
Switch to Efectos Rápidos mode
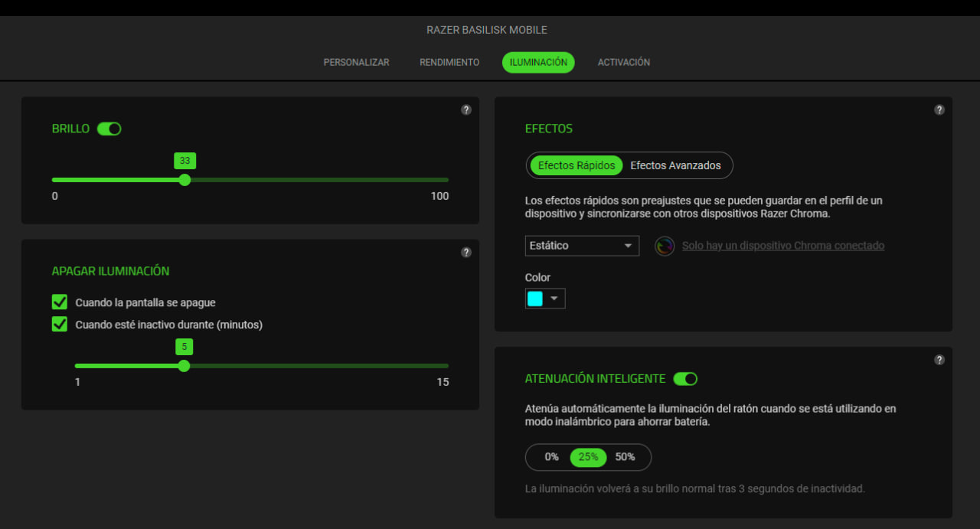coord(576,165)
